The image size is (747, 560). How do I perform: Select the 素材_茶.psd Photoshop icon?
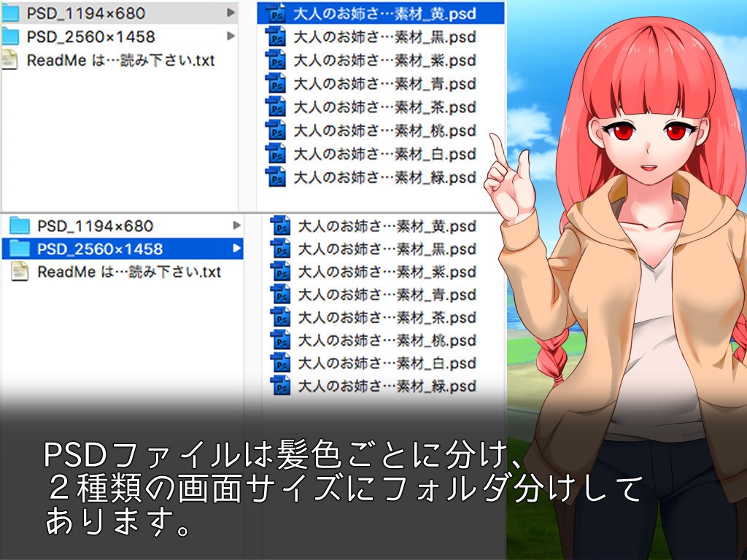point(276,107)
